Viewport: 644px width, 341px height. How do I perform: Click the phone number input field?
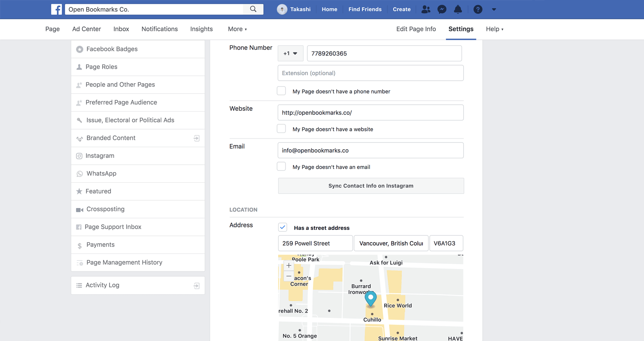coord(385,54)
